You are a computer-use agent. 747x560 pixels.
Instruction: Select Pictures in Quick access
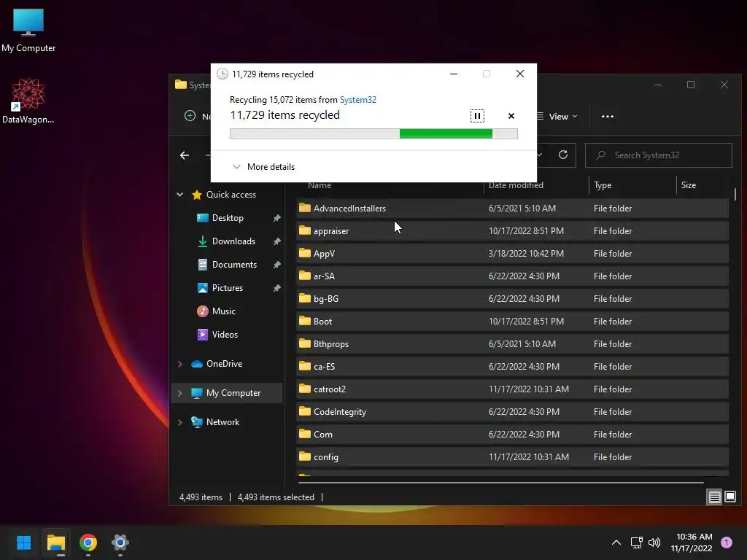[228, 287]
